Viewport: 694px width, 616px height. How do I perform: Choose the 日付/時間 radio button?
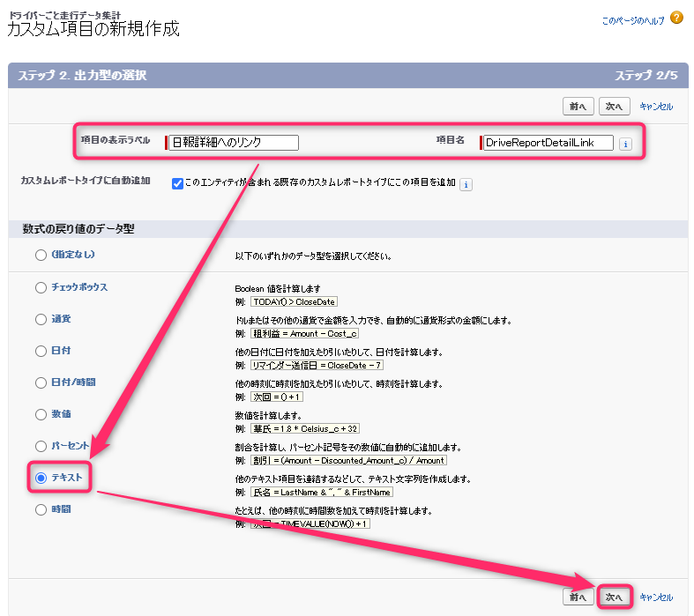pyautogui.click(x=41, y=382)
